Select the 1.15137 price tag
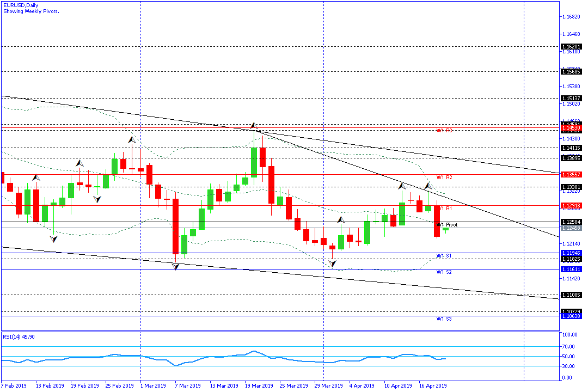Image resolution: width=588 pixels, height=392 pixels. (x=571, y=99)
